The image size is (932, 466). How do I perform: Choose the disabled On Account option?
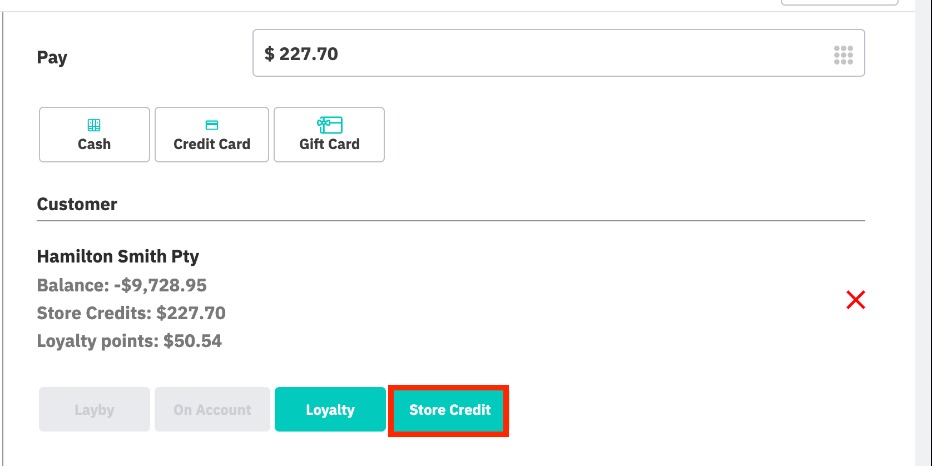tap(212, 410)
